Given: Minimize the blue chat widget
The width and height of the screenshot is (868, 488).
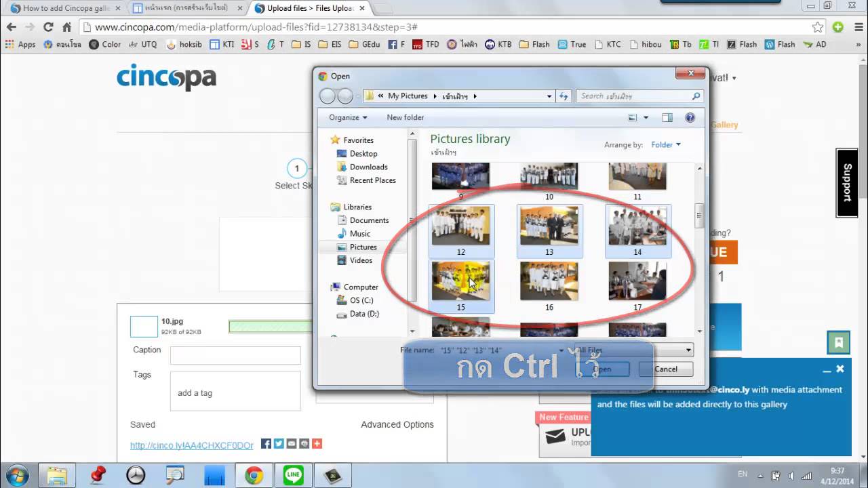Looking at the screenshot, I should point(827,370).
